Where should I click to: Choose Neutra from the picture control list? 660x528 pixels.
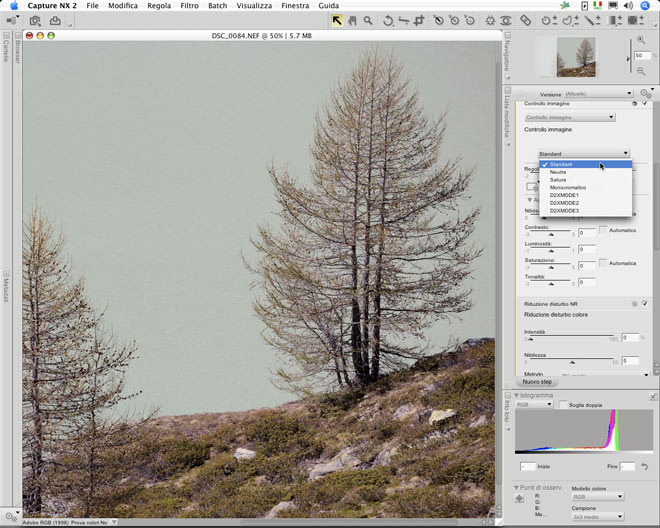585,172
